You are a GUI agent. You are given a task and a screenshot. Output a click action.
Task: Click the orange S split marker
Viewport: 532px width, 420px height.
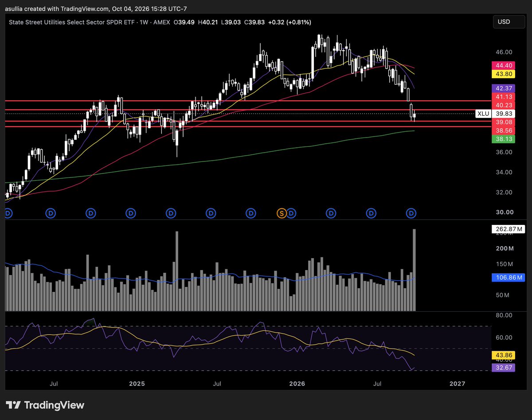(281, 213)
